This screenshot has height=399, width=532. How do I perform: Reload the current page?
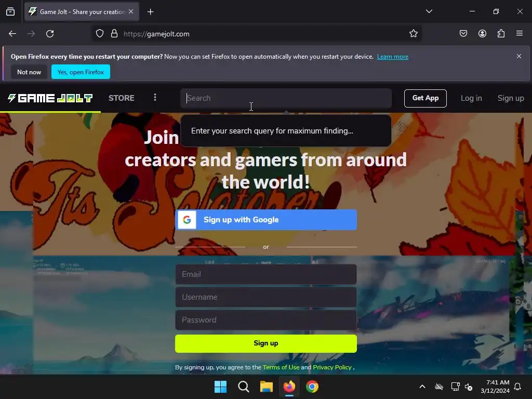(x=50, y=34)
